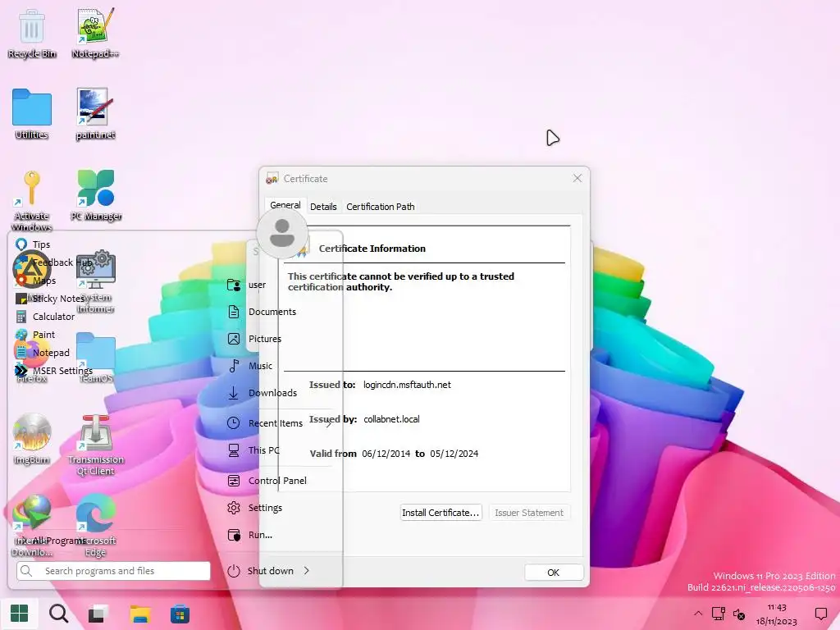The height and width of the screenshot is (630, 840).
Task: Open the Recycle Bin desktop icon
Action: [32, 33]
